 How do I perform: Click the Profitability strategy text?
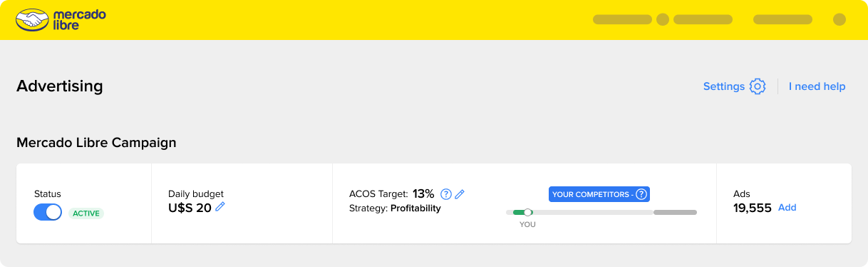pyautogui.click(x=415, y=208)
